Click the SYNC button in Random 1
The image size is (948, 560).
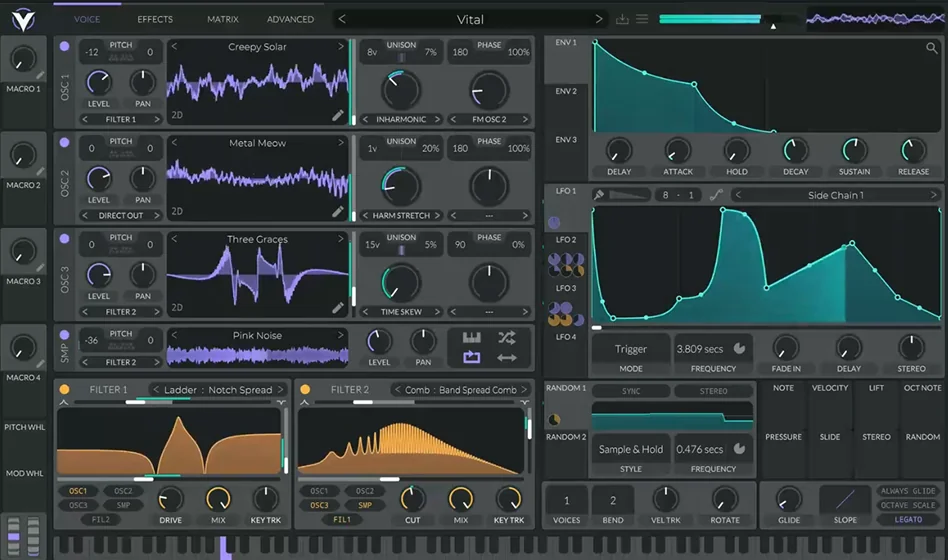(631, 391)
